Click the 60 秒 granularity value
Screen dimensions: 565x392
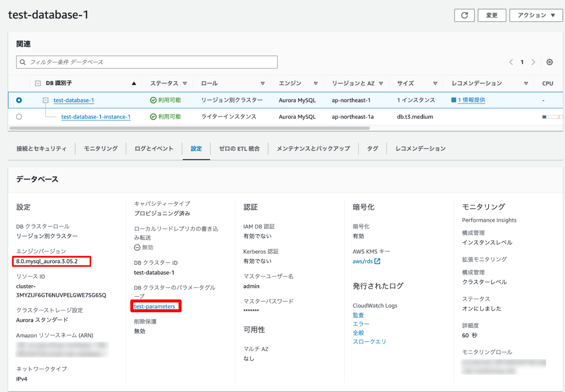(x=470, y=335)
